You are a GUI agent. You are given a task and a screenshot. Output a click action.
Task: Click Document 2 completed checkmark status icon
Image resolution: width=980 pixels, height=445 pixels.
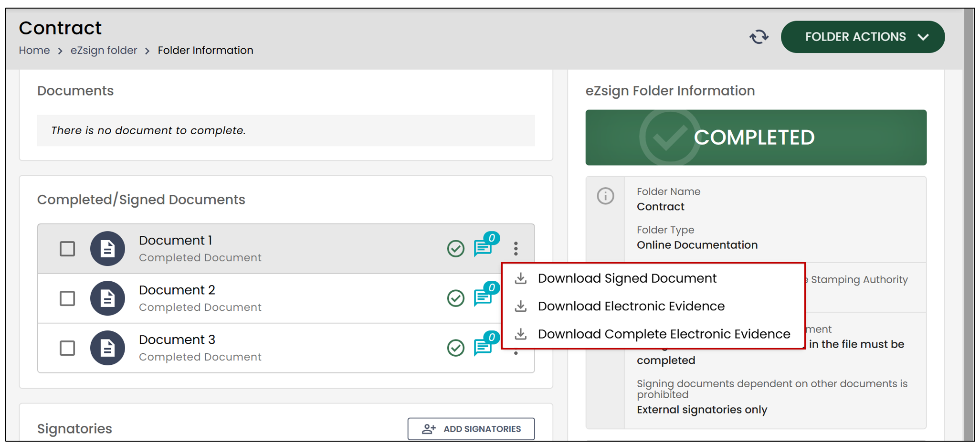(x=455, y=298)
